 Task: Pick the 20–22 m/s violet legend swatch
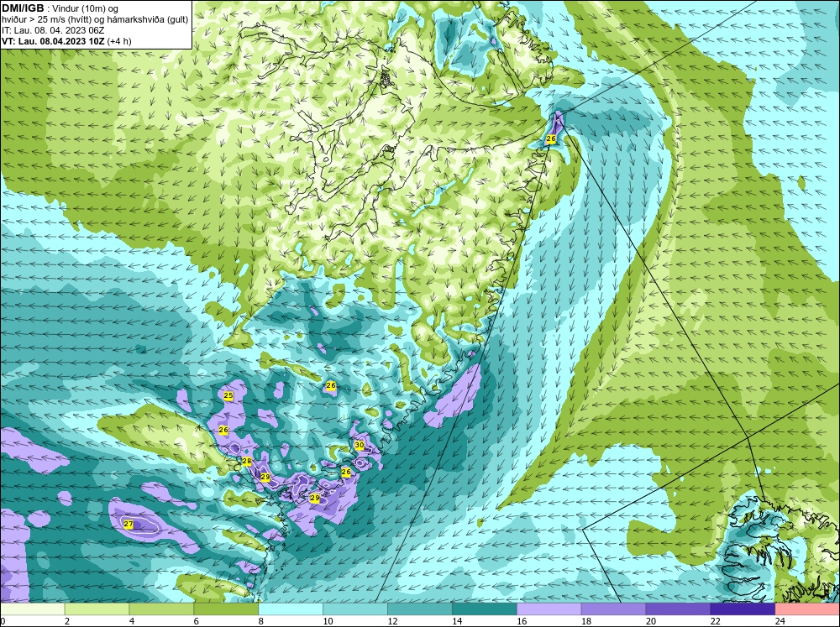678,609
